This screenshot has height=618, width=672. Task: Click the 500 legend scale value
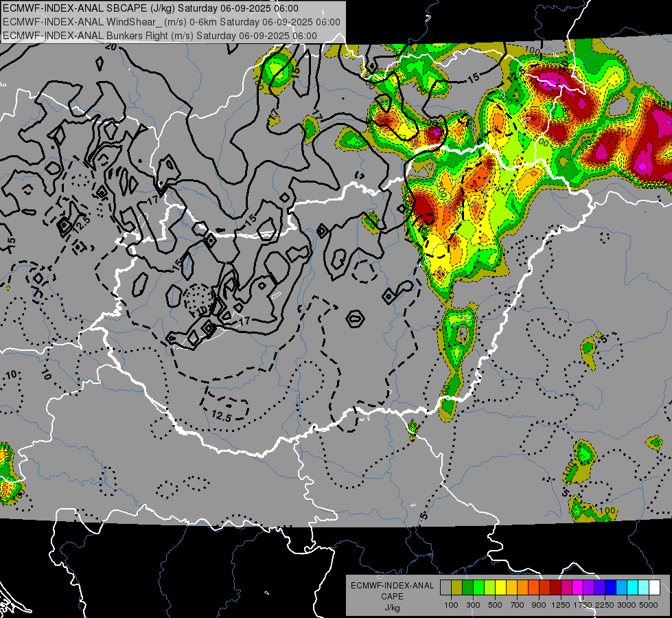click(x=495, y=605)
